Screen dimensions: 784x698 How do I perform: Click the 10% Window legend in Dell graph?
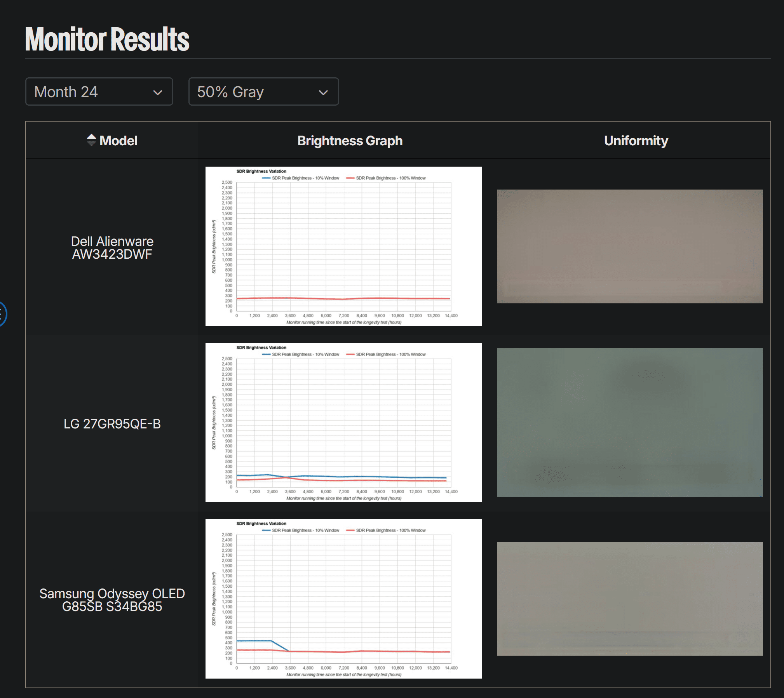[301, 178]
